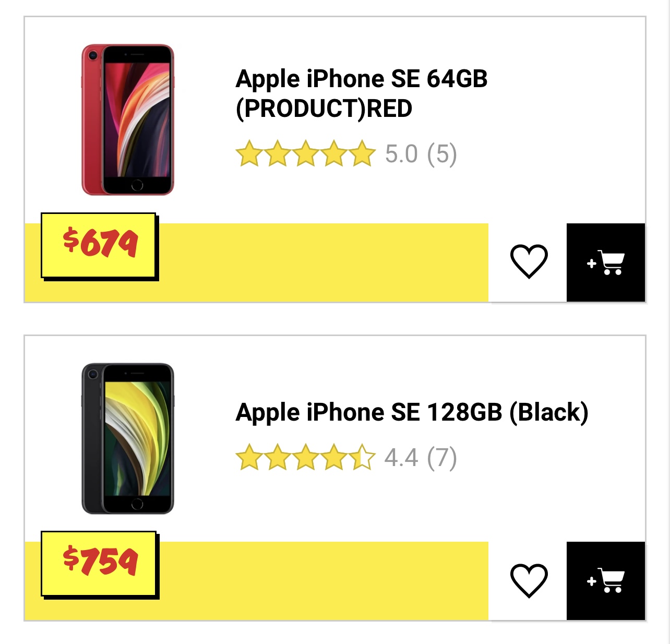Add iPhone SE 128GB Black to cart
Screen dimensions: 670x644
click(x=605, y=580)
